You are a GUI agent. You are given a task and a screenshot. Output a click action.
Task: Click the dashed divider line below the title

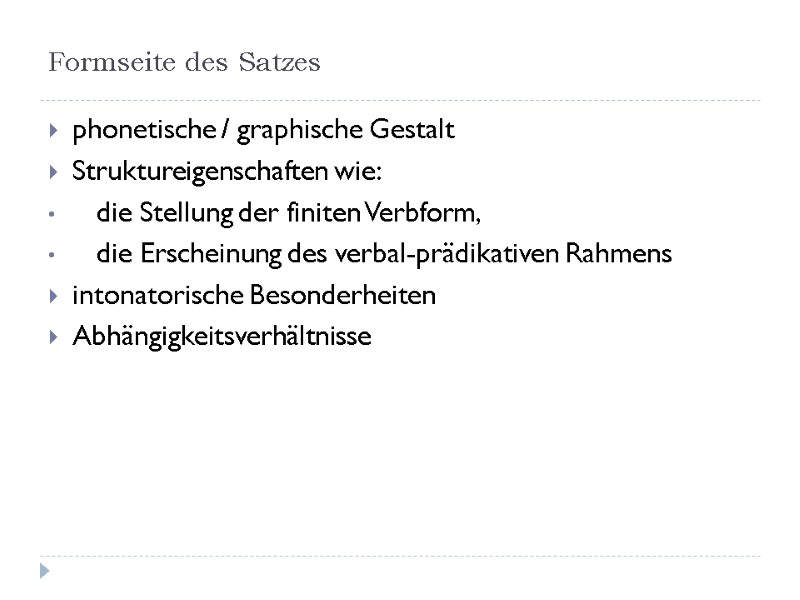pyautogui.click(x=400, y=100)
